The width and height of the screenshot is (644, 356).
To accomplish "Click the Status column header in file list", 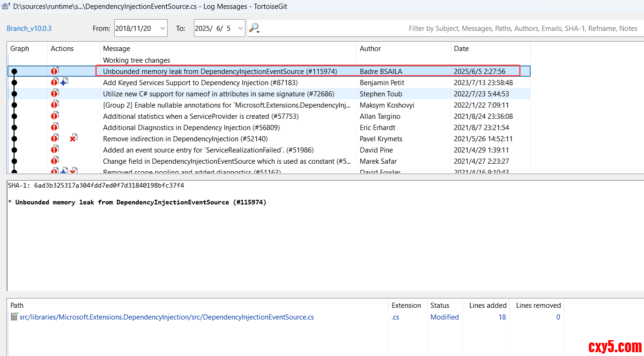I will click(x=439, y=305).
